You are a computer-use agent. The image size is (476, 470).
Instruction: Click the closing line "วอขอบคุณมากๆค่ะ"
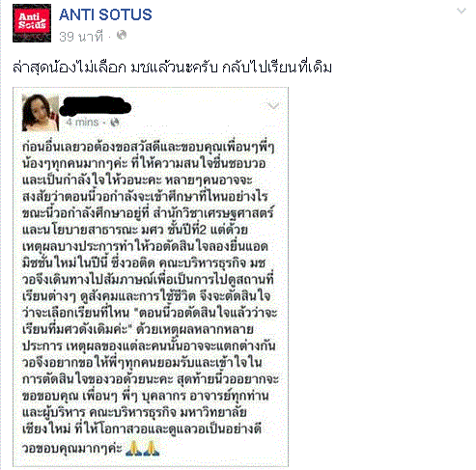point(72,448)
